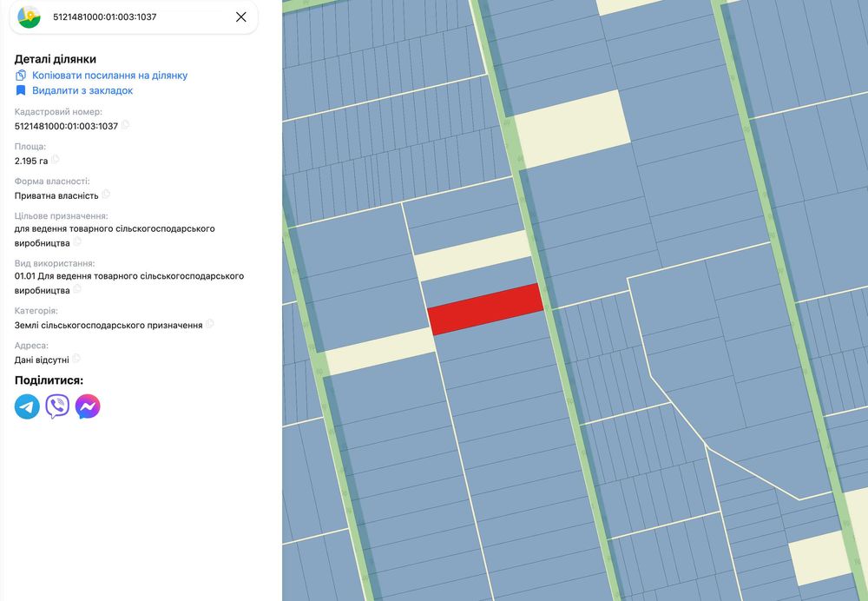Clear the cadastral number search with X
Image resolution: width=868 pixels, height=601 pixels.
(240, 17)
